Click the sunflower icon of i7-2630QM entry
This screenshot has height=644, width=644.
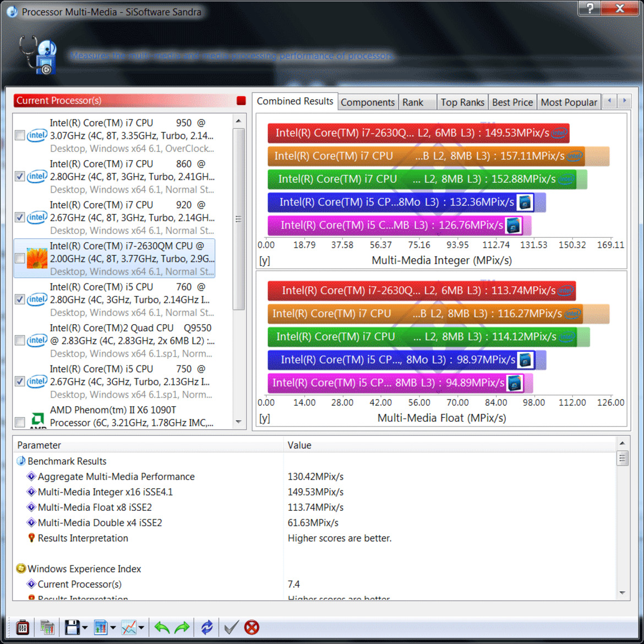point(37,258)
